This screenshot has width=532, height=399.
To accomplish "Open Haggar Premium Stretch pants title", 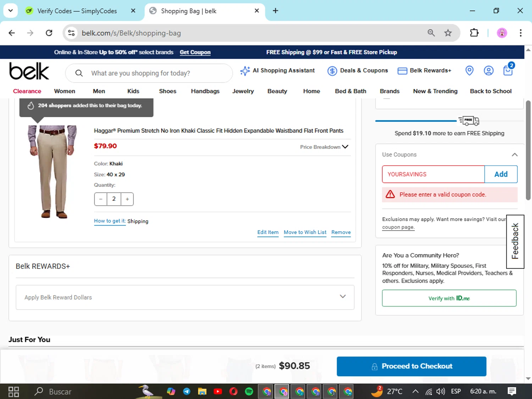I will [x=218, y=131].
